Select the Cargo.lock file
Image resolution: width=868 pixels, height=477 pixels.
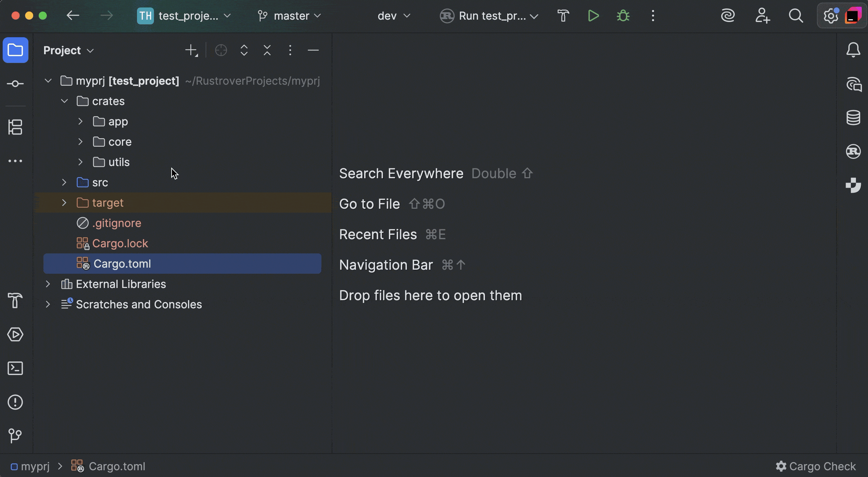coord(120,243)
